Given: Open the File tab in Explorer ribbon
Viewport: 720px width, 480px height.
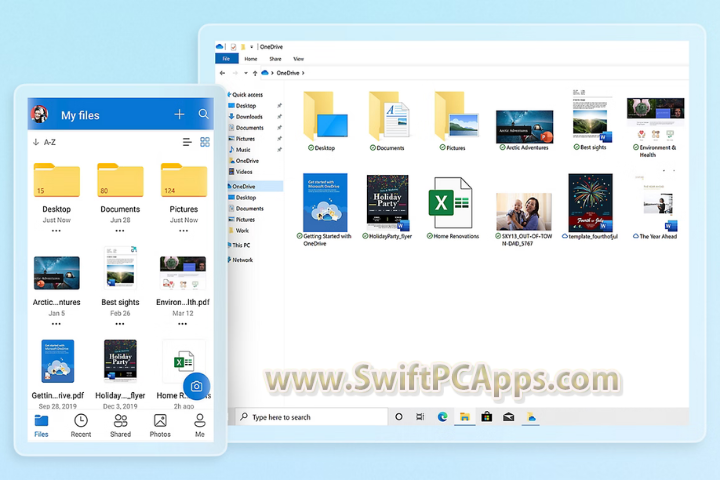Looking at the screenshot, I should [226, 58].
